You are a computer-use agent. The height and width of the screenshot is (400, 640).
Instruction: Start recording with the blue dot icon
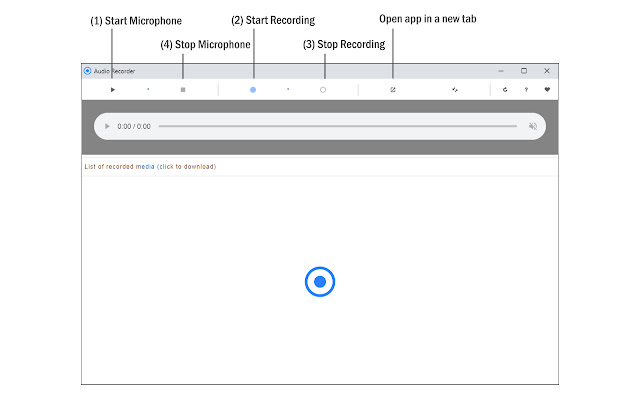[x=253, y=90]
